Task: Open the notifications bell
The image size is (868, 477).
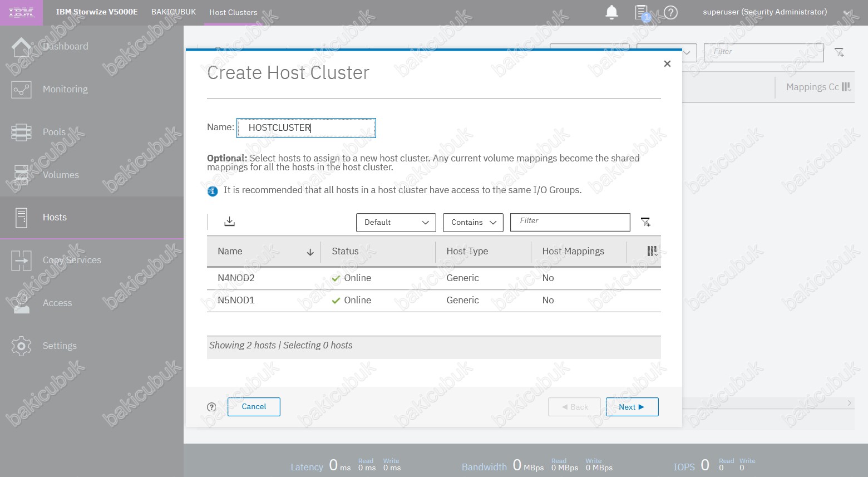Action: 611,12
